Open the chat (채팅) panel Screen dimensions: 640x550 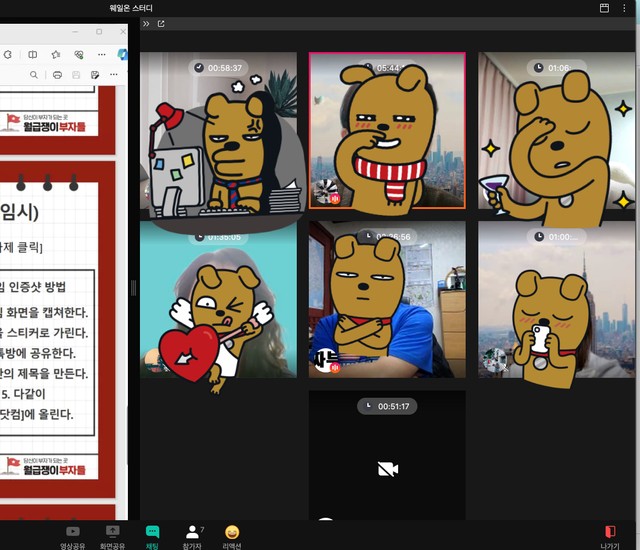click(x=152, y=537)
